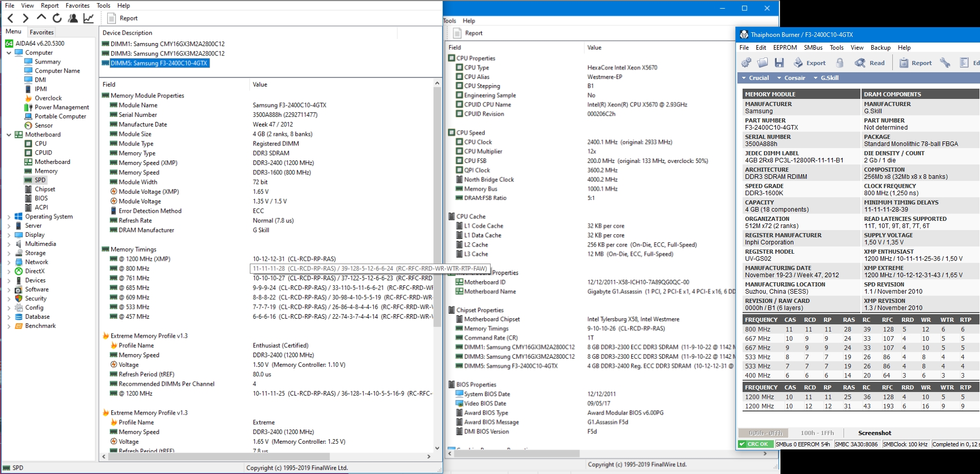This screenshot has width=980, height=474.
Task: Collapse the Motherboard parent tree node
Action: 9,135
